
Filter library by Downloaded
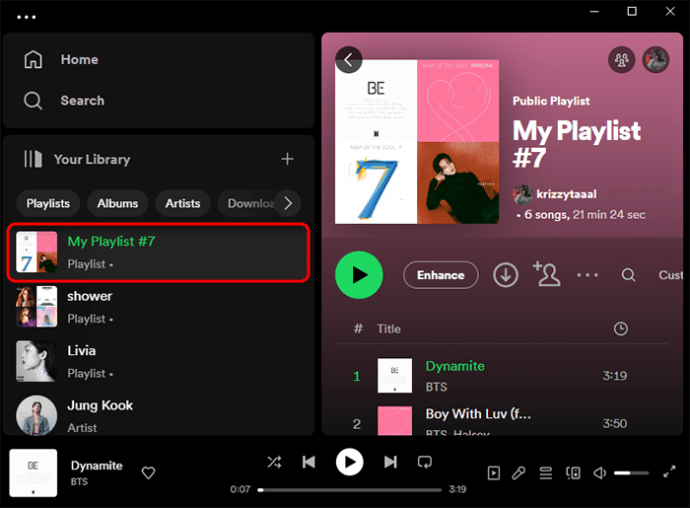[x=249, y=203]
